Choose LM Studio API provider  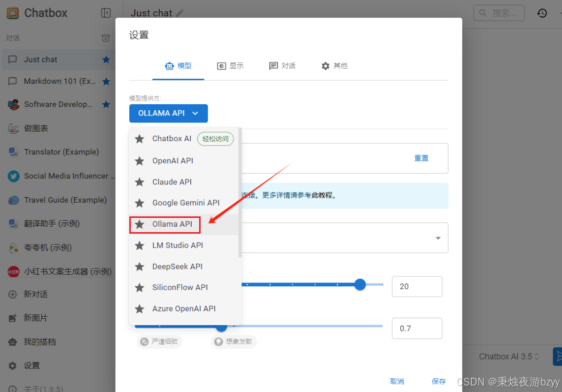coord(183,245)
